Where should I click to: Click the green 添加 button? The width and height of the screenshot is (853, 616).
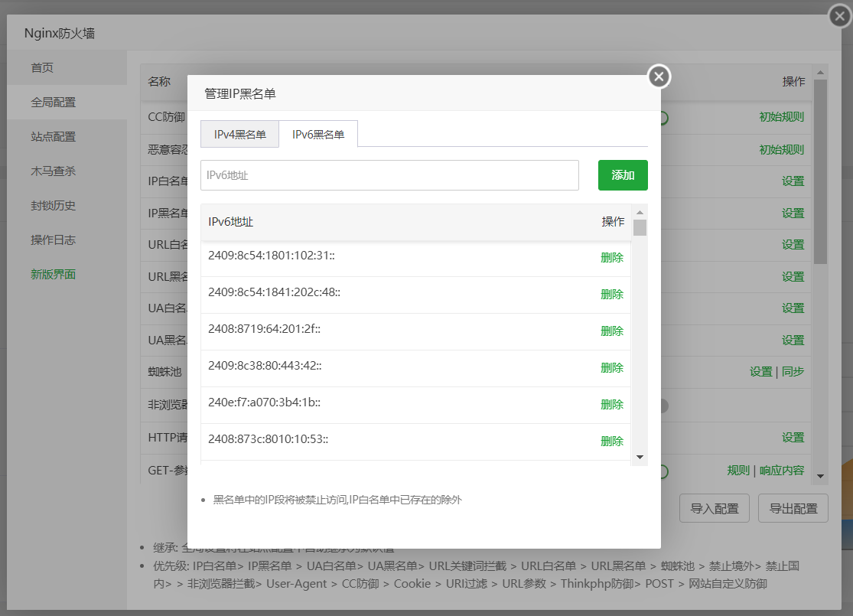[623, 175]
